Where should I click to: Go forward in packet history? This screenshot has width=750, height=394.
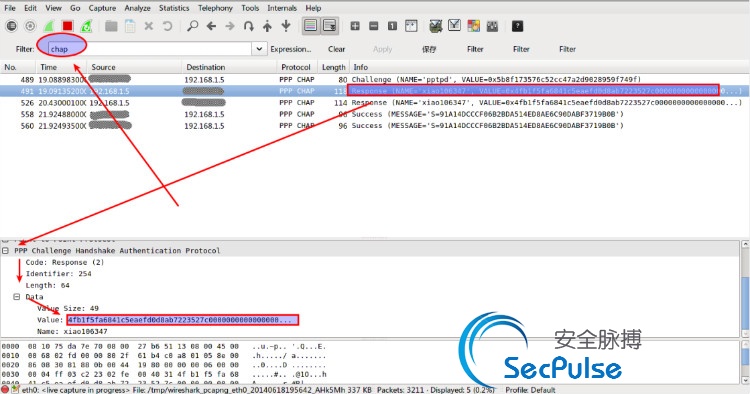click(230, 26)
